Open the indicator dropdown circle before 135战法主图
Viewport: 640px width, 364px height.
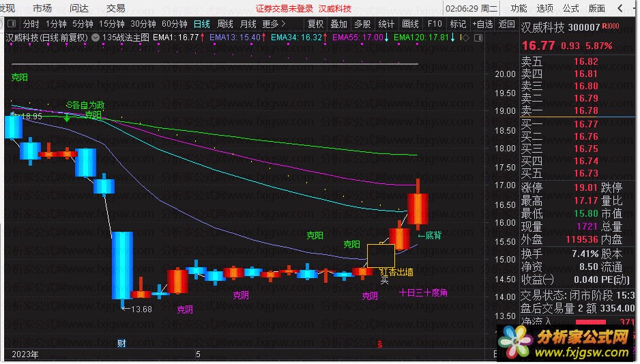click(x=96, y=37)
